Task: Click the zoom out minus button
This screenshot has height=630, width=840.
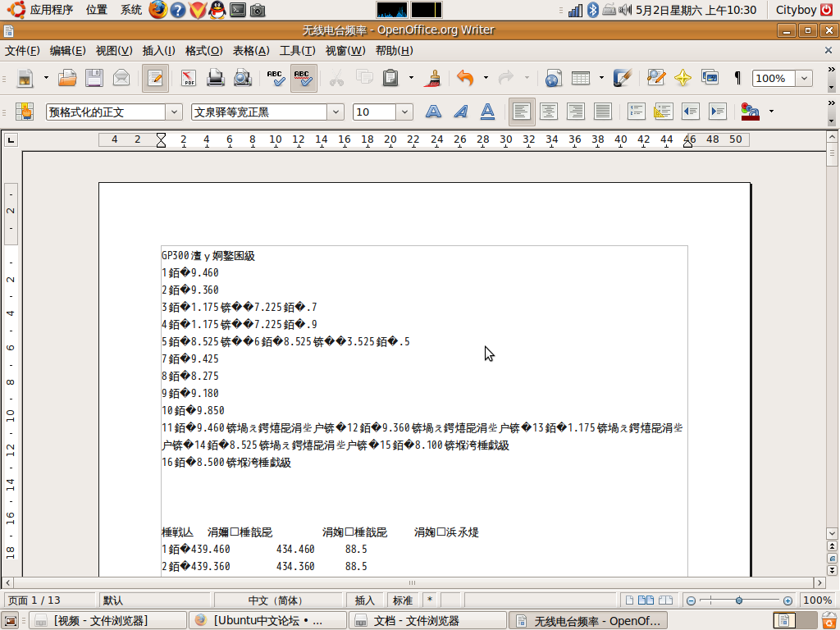Action: coord(691,600)
